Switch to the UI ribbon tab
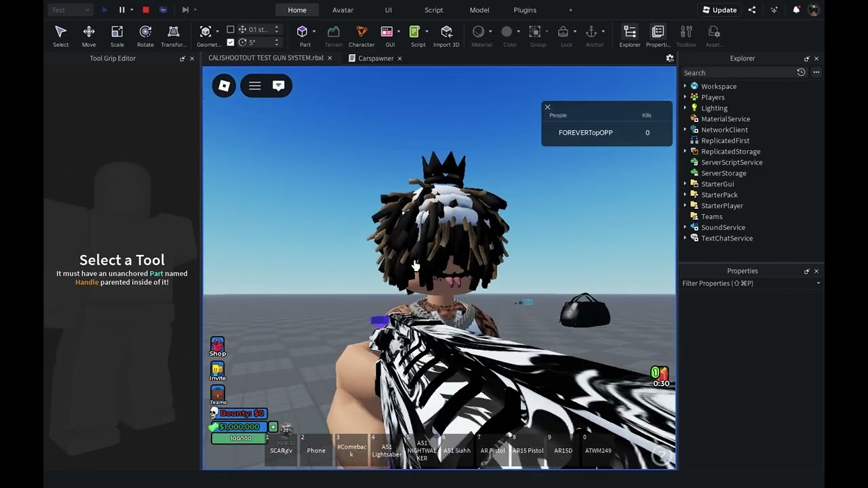The height and width of the screenshot is (488, 868). coord(389,10)
